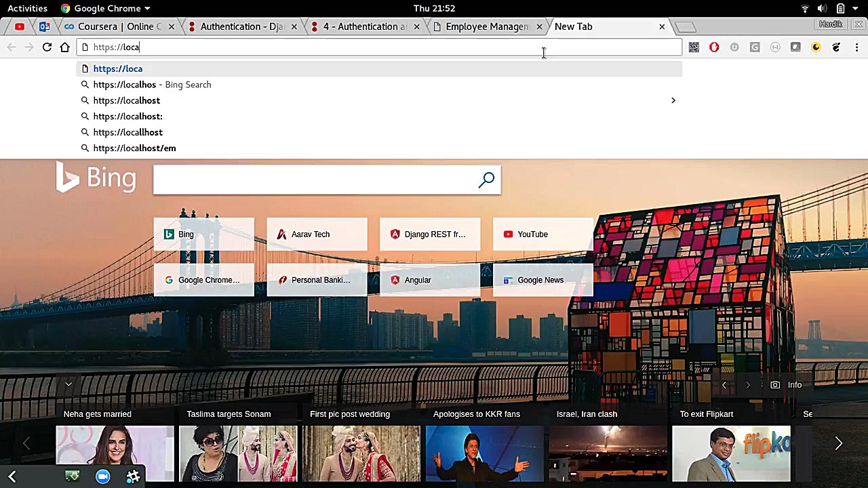Click the Bing search magnifier icon
The image size is (868, 488).
[x=486, y=180]
